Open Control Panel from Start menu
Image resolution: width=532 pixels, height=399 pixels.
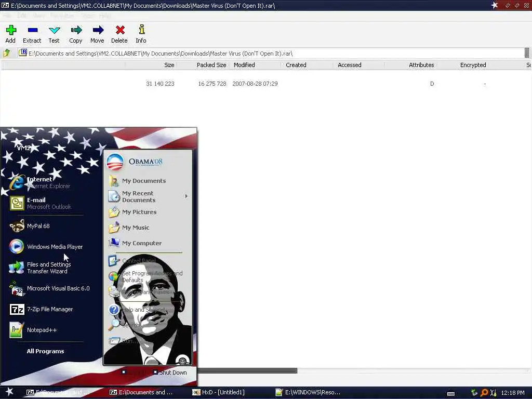pyautogui.click(x=148, y=261)
